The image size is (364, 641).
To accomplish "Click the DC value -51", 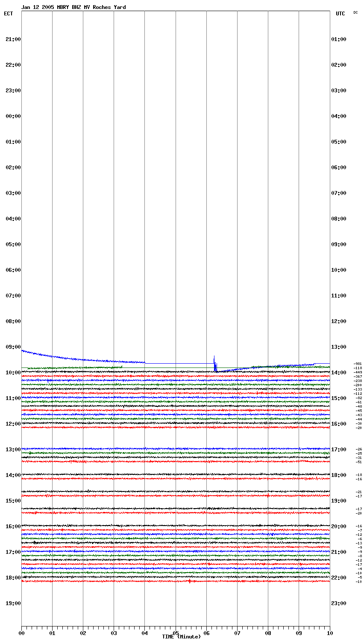I will pyautogui.click(x=358, y=462).
